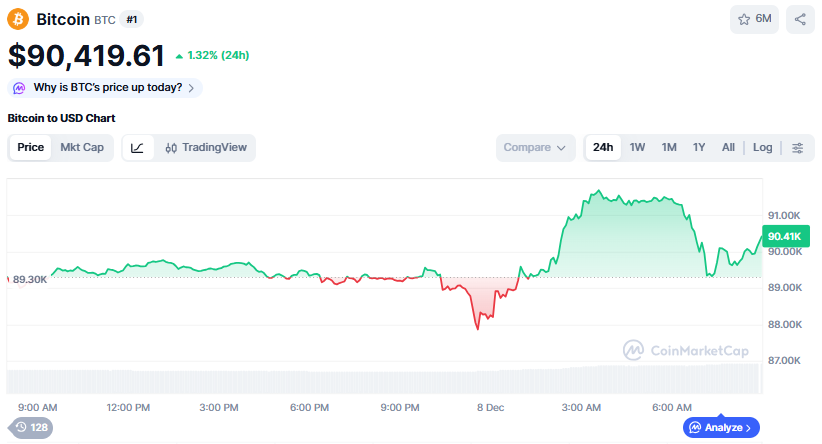
Task: Switch to line chart icon view
Action: tap(138, 148)
